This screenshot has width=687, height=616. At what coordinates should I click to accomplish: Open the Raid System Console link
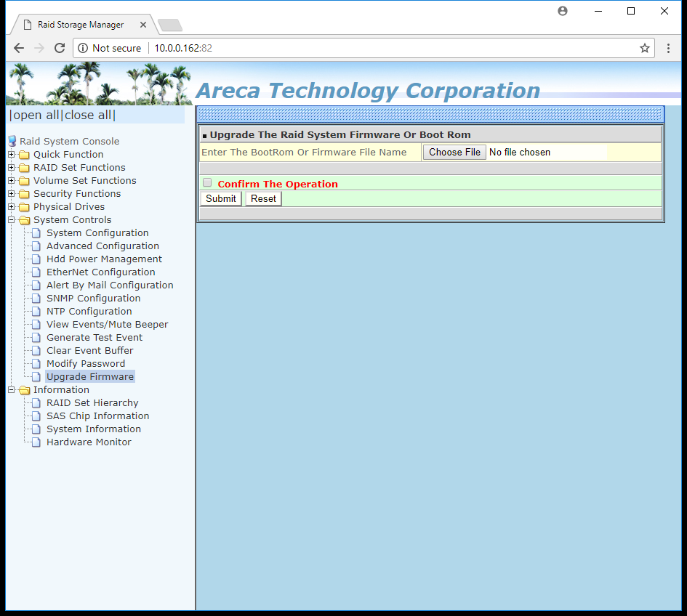(x=69, y=142)
